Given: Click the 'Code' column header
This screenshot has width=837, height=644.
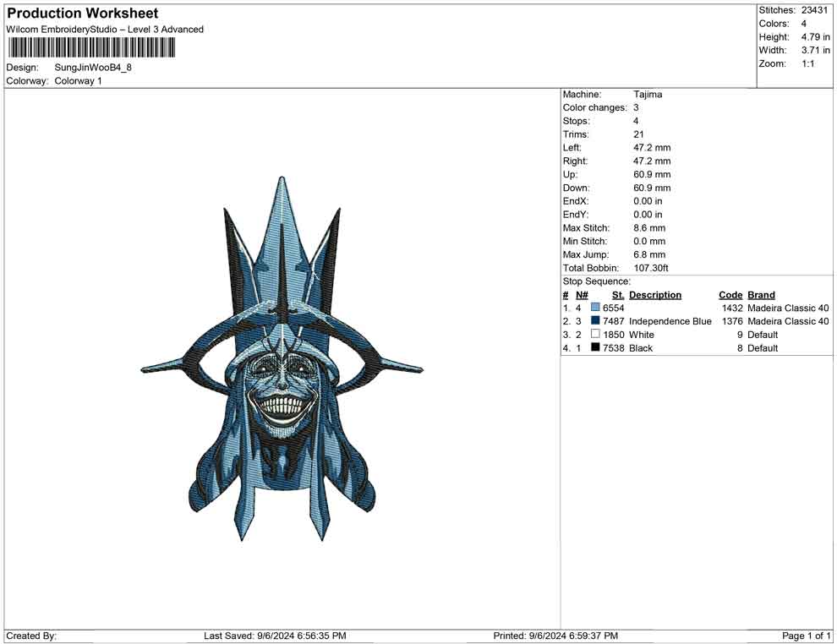Looking at the screenshot, I should [x=730, y=294].
